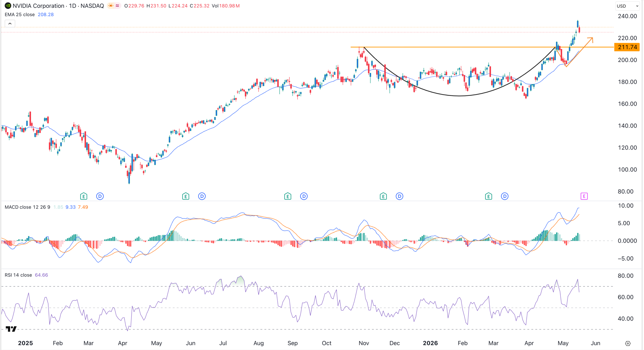The width and height of the screenshot is (644, 350).
Task: Click the orange sun market-status icon
Action: click(x=111, y=6)
